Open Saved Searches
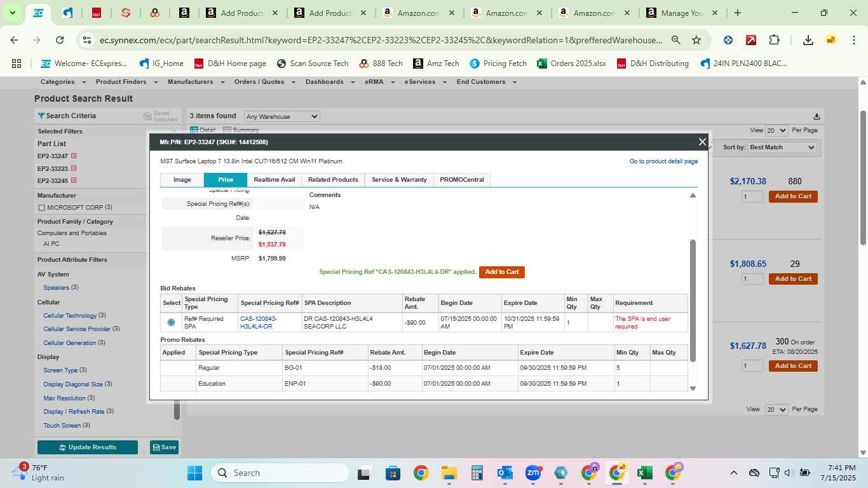This screenshot has width=868, height=488. coord(161,116)
